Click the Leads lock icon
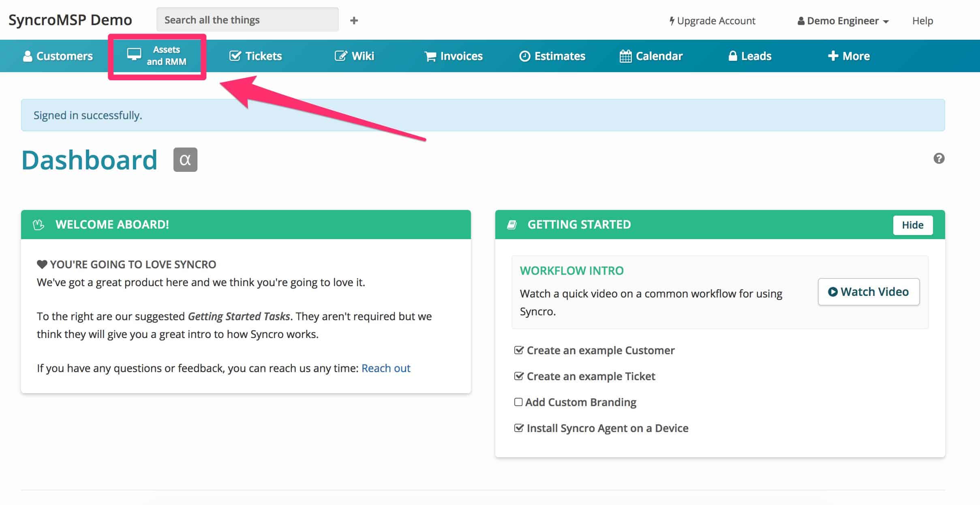The image size is (980, 505). pos(732,56)
